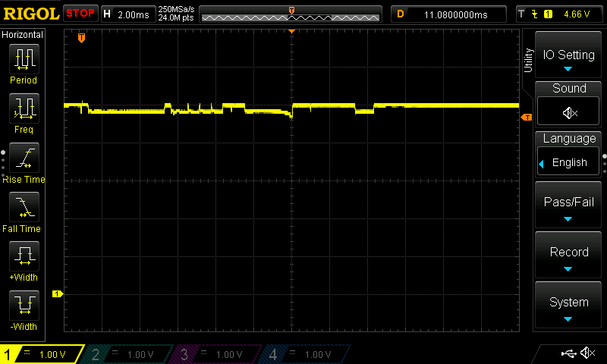This screenshot has width=607, height=364.
Task: Click the red STOP status button
Action: [80, 14]
